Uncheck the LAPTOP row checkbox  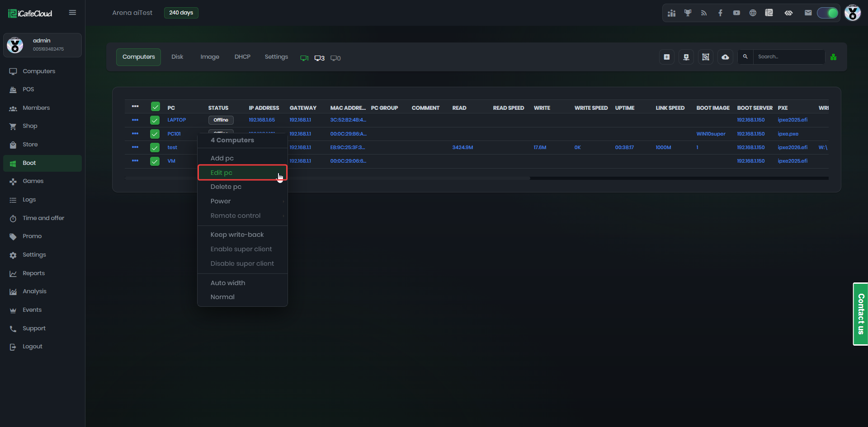[x=155, y=120]
